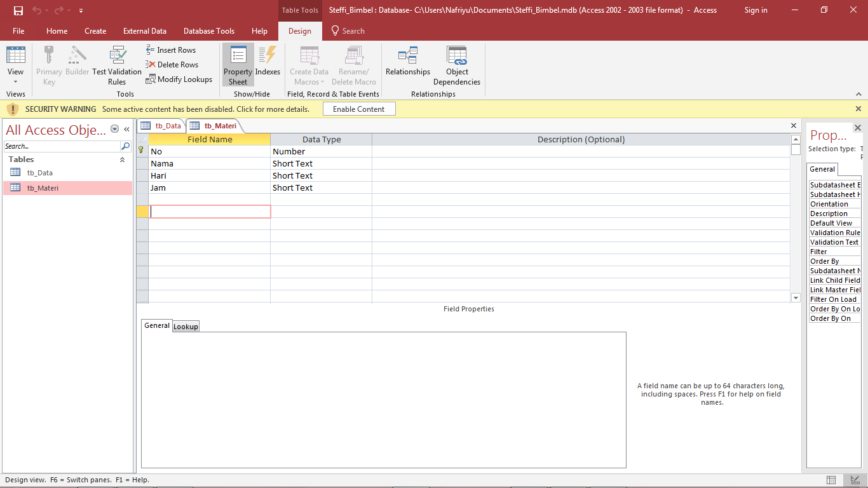Click the navigation search magnifier icon
The height and width of the screenshot is (488, 868).
[x=125, y=146]
